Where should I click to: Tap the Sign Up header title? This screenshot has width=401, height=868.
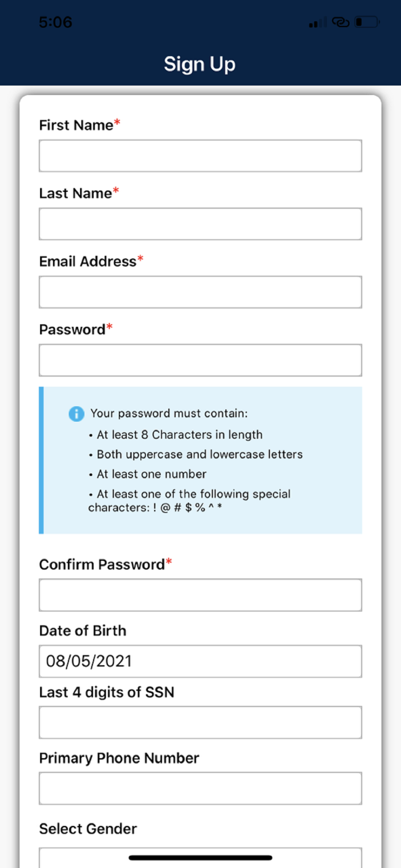coord(200,65)
